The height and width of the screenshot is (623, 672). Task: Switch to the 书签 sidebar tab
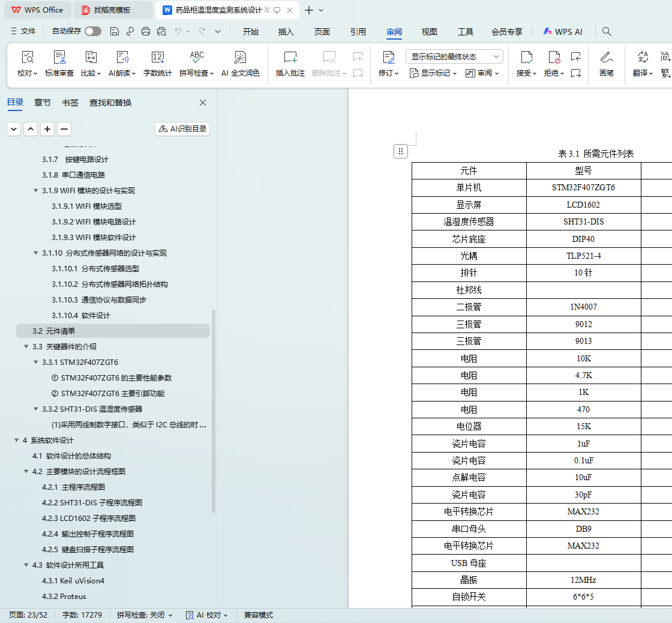coord(70,103)
